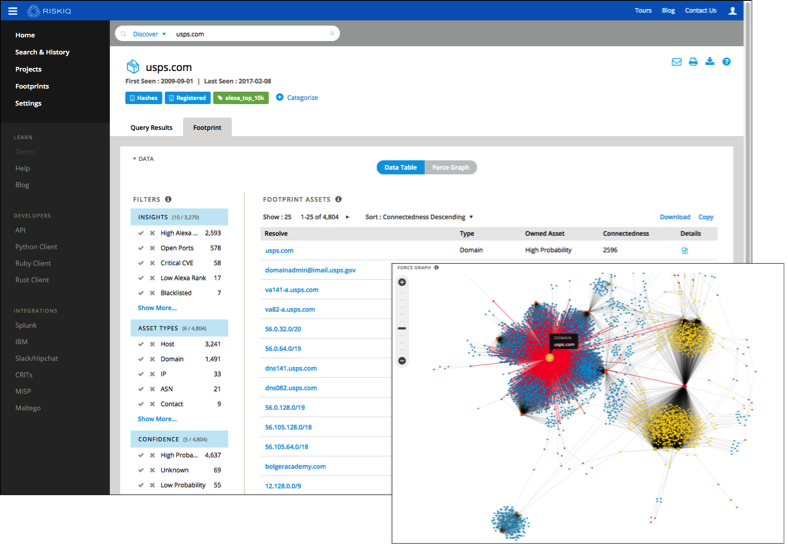
Task: Open the Query Results tab
Action: (x=151, y=128)
